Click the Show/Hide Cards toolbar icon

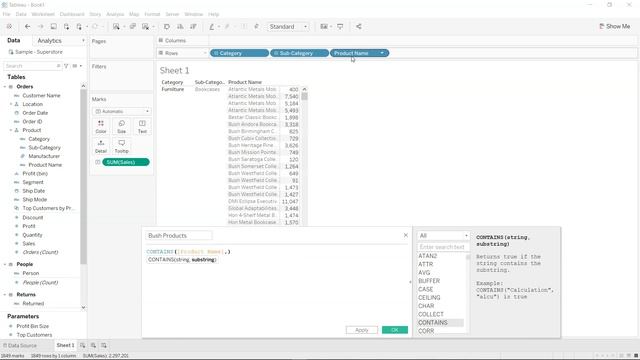[324, 27]
